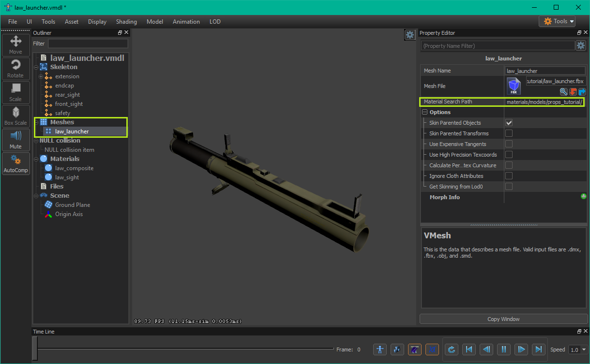Click the magnifier browse icon for Mesh File

563,91
